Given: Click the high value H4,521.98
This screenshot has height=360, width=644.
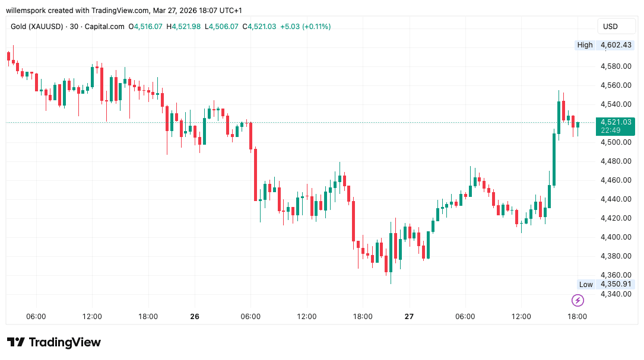Looking at the screenshot, I should 183,27.
